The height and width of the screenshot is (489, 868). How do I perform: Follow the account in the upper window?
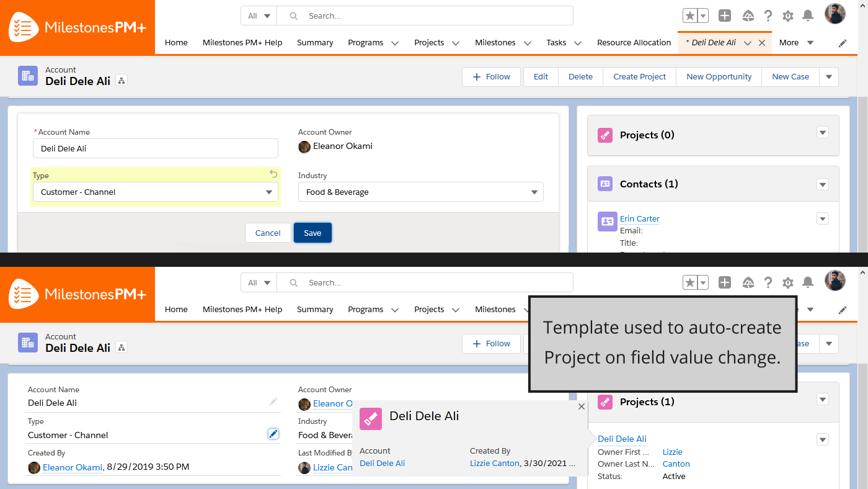pyautogui.click(x=491, y=77)
